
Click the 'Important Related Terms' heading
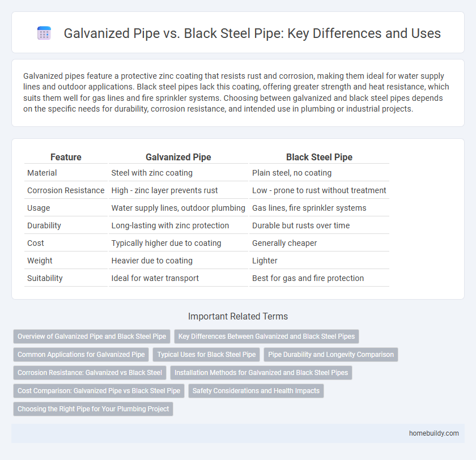[x=238, y=316]
